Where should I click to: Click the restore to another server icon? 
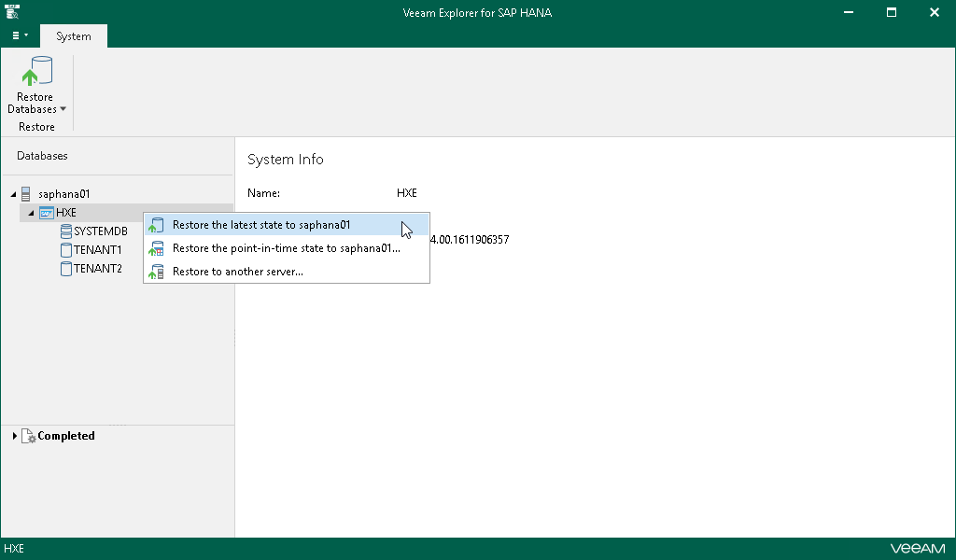click(156, 272)
